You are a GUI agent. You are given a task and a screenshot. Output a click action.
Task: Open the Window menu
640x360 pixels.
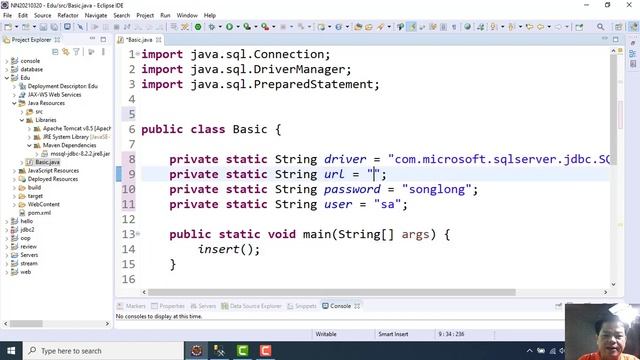pos(187,15)
